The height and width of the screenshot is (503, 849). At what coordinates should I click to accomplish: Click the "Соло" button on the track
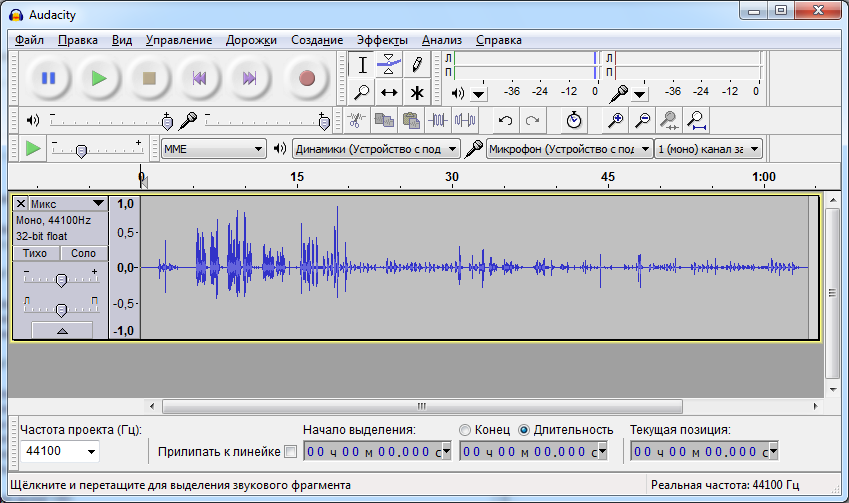click(83, 254)
